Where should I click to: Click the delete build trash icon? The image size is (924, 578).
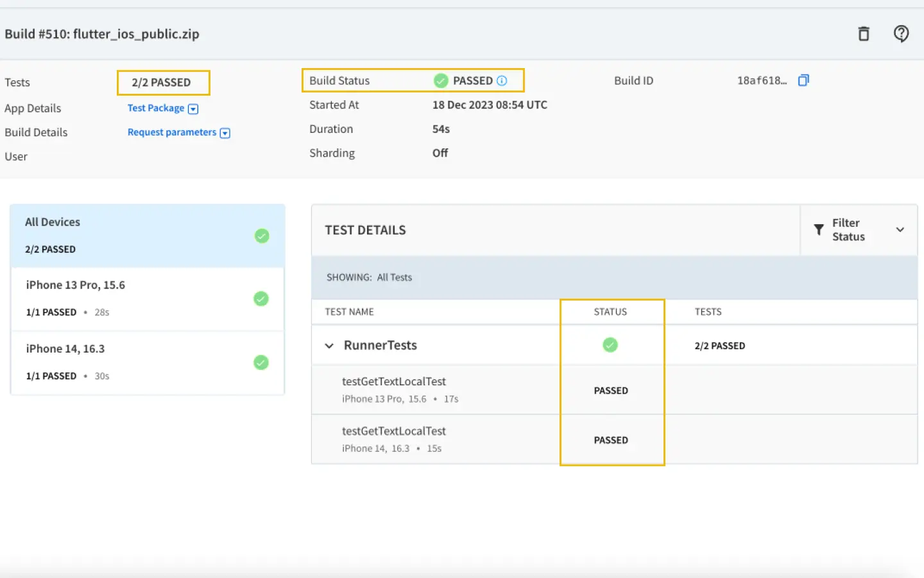864,34
